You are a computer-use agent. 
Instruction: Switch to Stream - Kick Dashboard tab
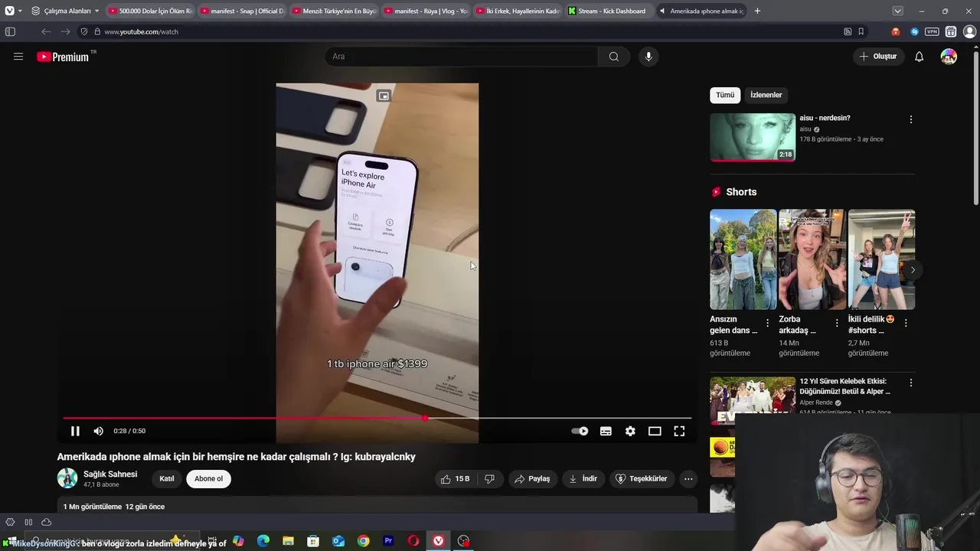pyautogui.click(x=609, y=11)
